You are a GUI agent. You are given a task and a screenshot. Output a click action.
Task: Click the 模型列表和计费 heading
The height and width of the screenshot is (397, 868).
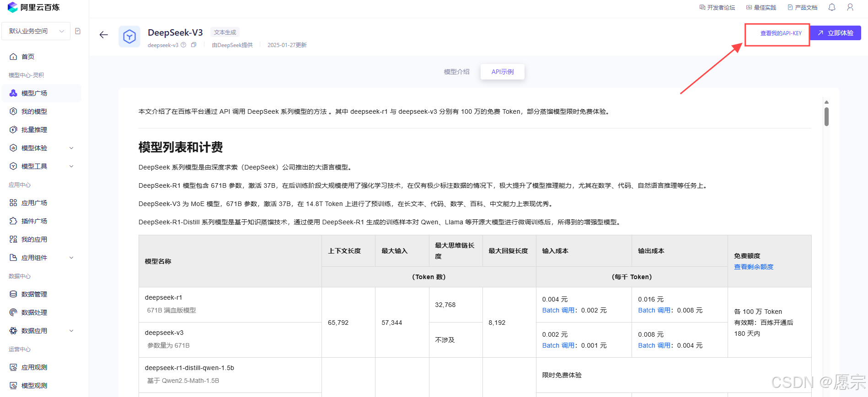(181, 147)
